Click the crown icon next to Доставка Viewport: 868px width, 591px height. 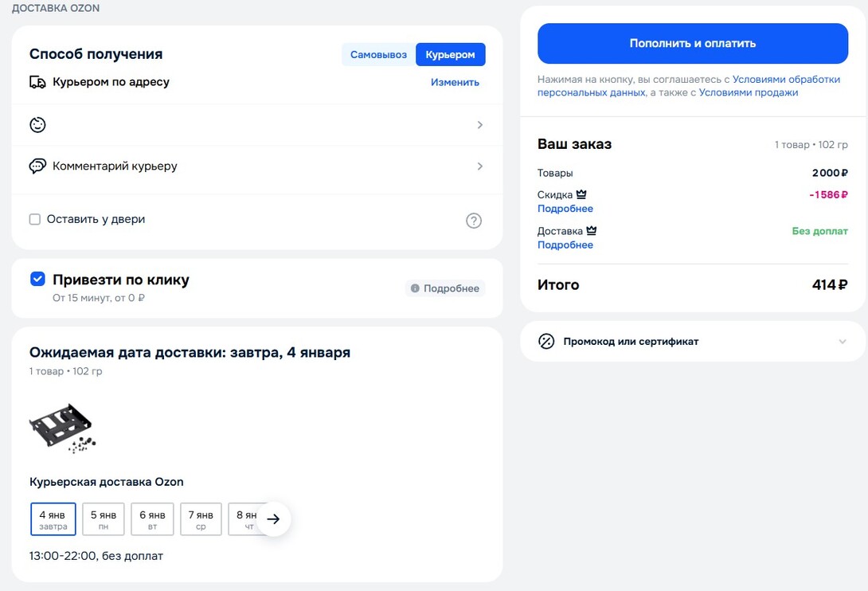click(x=591, y=230)
